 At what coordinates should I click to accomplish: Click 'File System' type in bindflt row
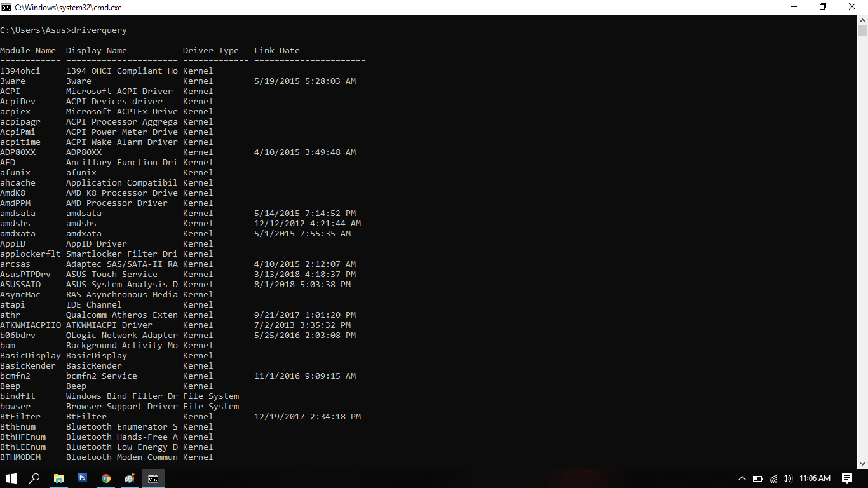pos(211,396)
